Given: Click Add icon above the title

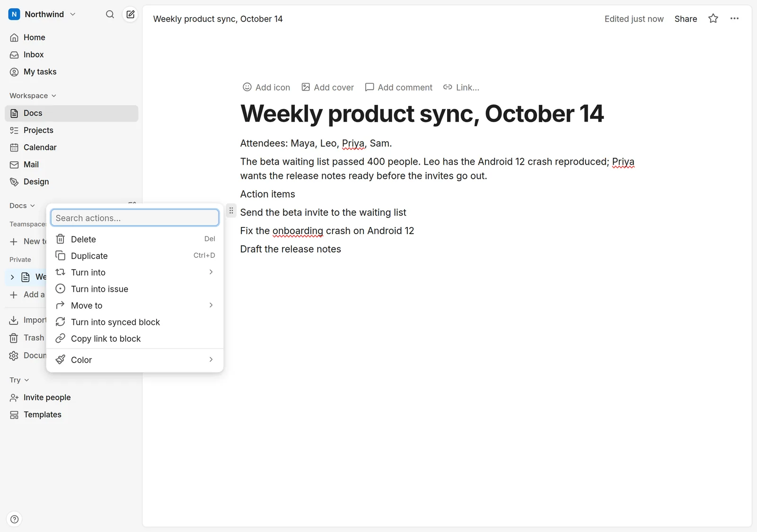Looking at the screenshot, I should [x=266, y=87].
